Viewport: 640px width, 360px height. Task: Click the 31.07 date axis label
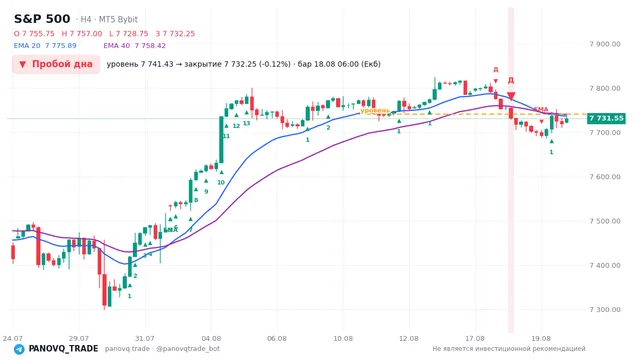[145, 338]
